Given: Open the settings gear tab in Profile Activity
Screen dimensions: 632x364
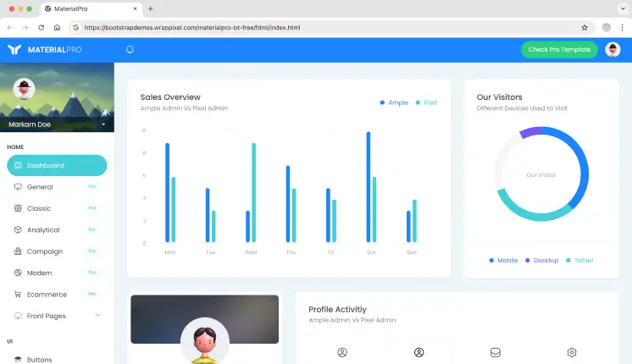Looking at the screenshot, I should click(x=572, y=352).
